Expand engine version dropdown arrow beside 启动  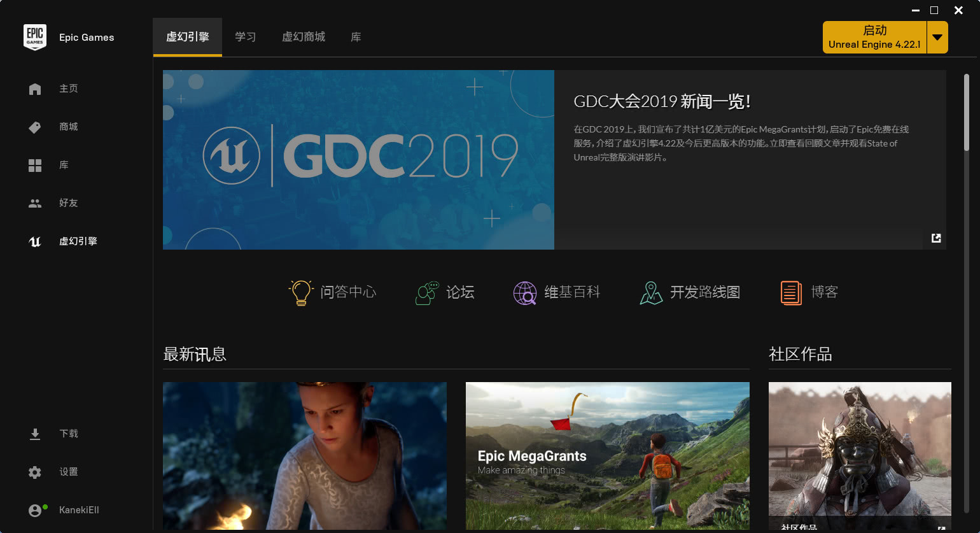(937, 38)
